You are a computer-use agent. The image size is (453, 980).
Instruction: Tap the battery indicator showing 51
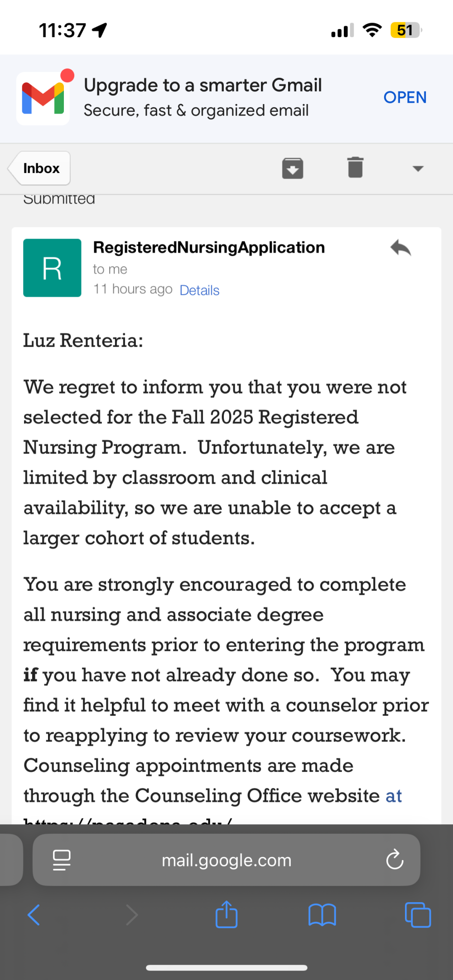pyautogui.click(x=406, y=30)
